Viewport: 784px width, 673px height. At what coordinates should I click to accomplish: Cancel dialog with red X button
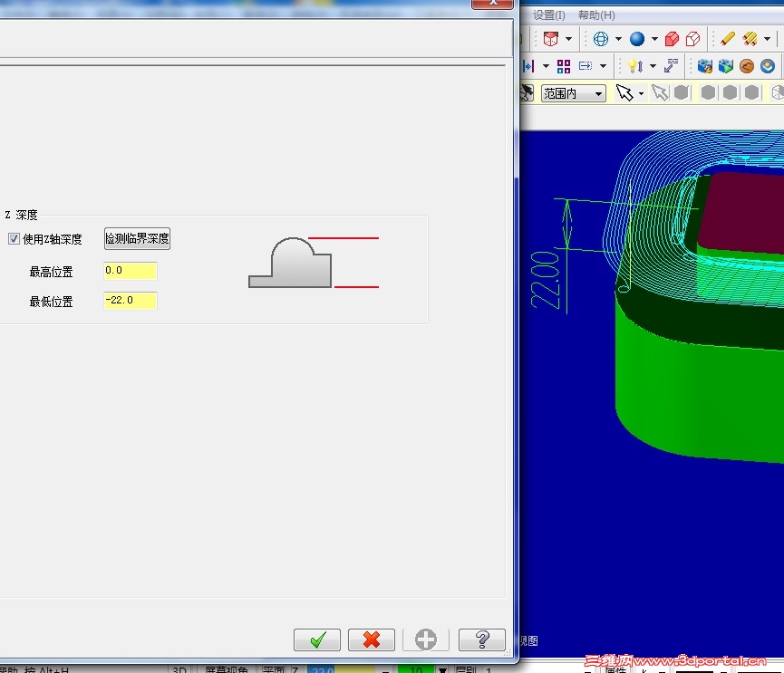point(372,639)
